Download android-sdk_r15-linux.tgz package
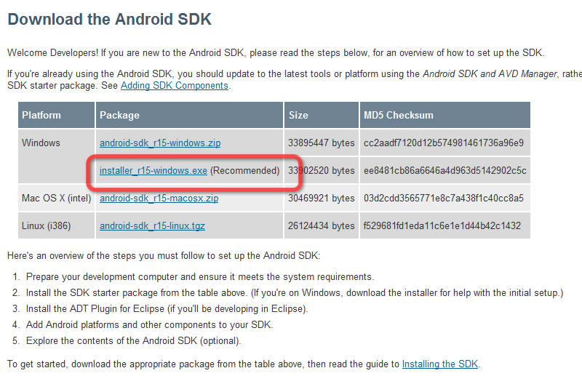The width and height of the screenshot is (582, 392). click(x=152, y=225)
